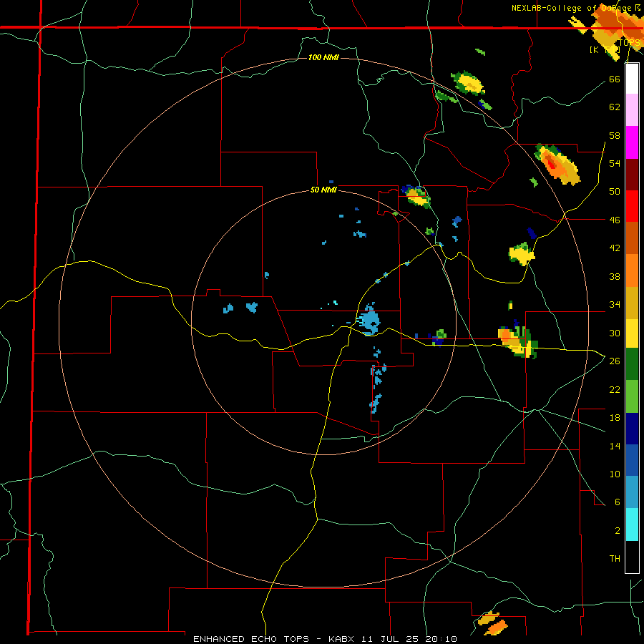
Task: Click the '18' value on the legend scale
Action: (615, 418)
